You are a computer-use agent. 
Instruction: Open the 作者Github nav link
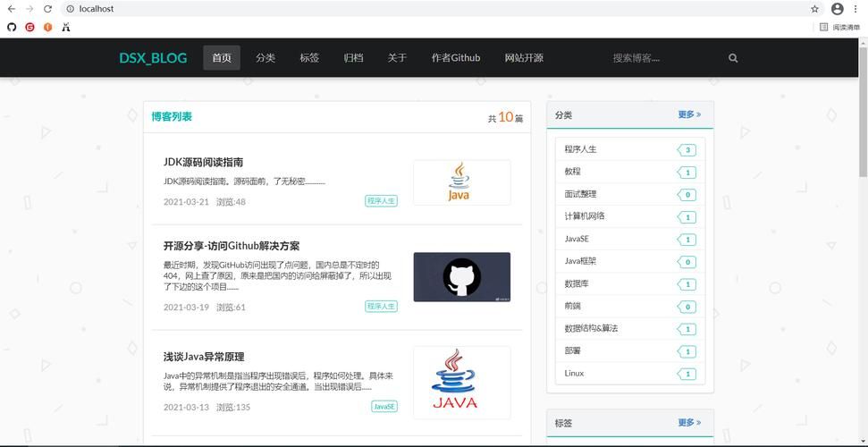pyautogui.click(x=455, y=58)
